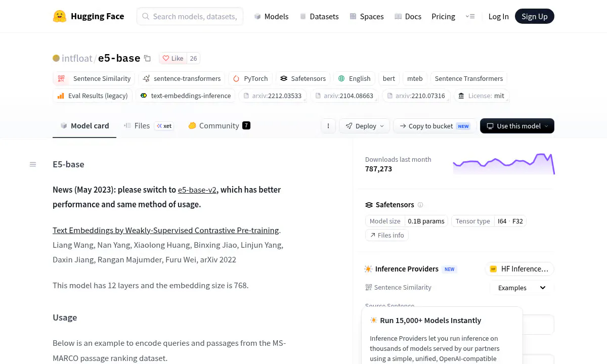
Task: Toggle the table of contents icon
Action: pyautogui.click(x=33, y=164)
